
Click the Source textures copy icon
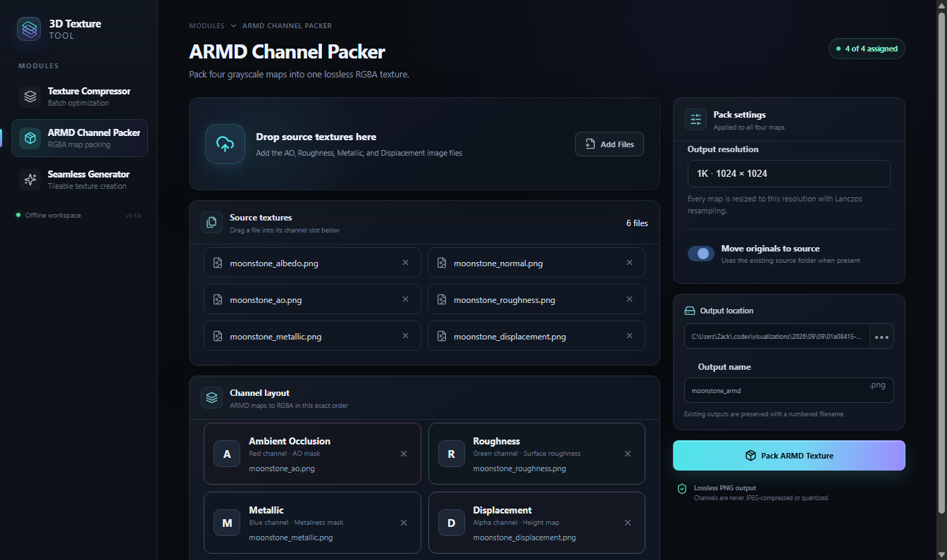211,223
